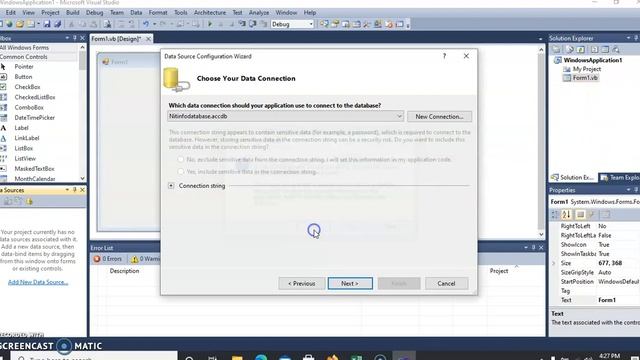This screenshot has width=640, height=360.
Task: Click the Cancel button in wizard
Action: [x=446, y=283]
